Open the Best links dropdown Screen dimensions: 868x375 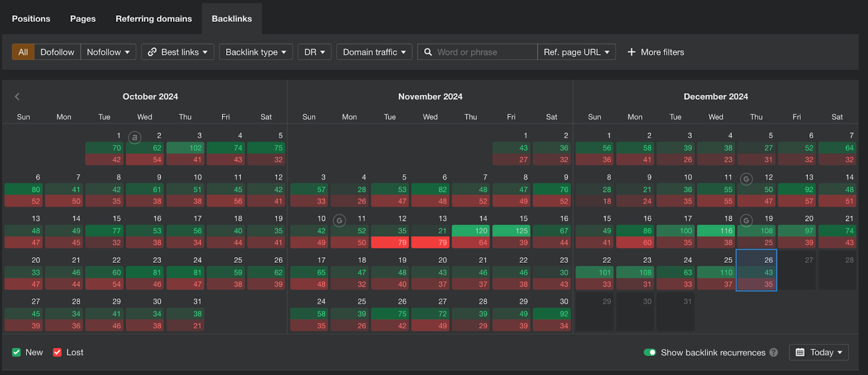coord(178,52)
